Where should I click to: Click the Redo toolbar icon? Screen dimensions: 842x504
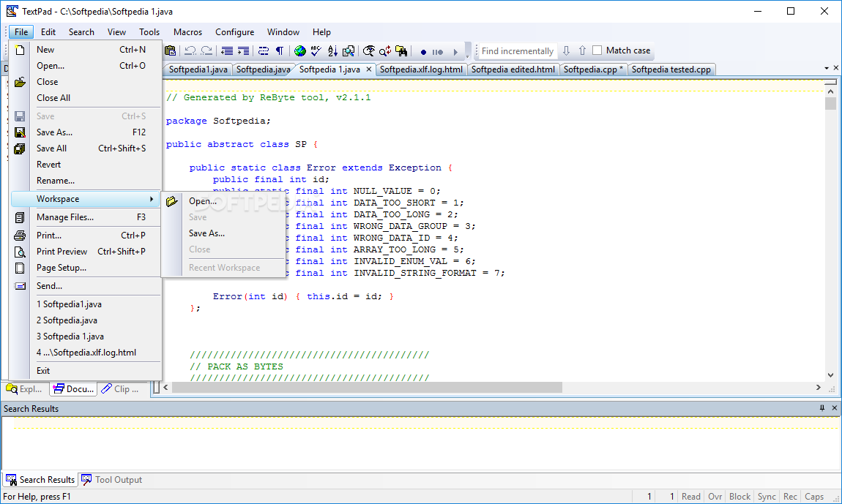click(206, 50)
